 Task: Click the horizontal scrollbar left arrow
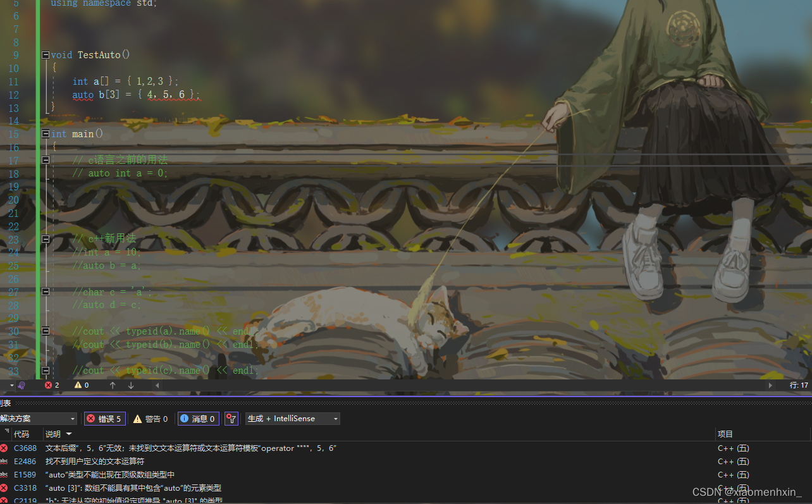pos(157,385)
